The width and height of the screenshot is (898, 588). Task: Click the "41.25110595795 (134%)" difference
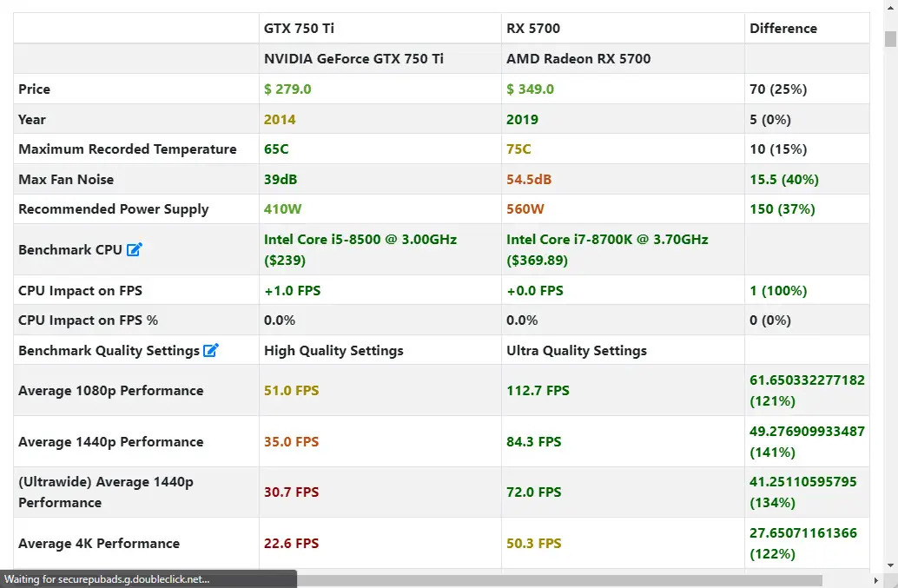803,492
